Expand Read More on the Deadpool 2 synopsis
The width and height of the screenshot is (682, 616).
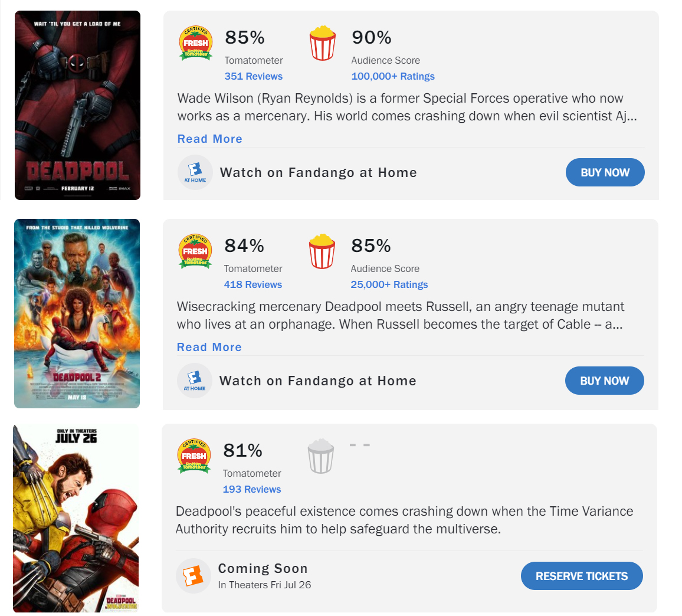click(x=209, y=347)
